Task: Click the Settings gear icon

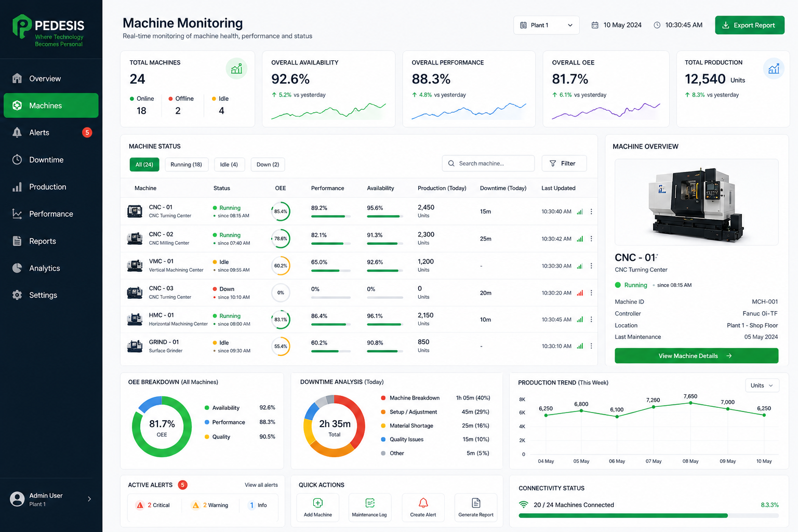Action: [17, 295]
